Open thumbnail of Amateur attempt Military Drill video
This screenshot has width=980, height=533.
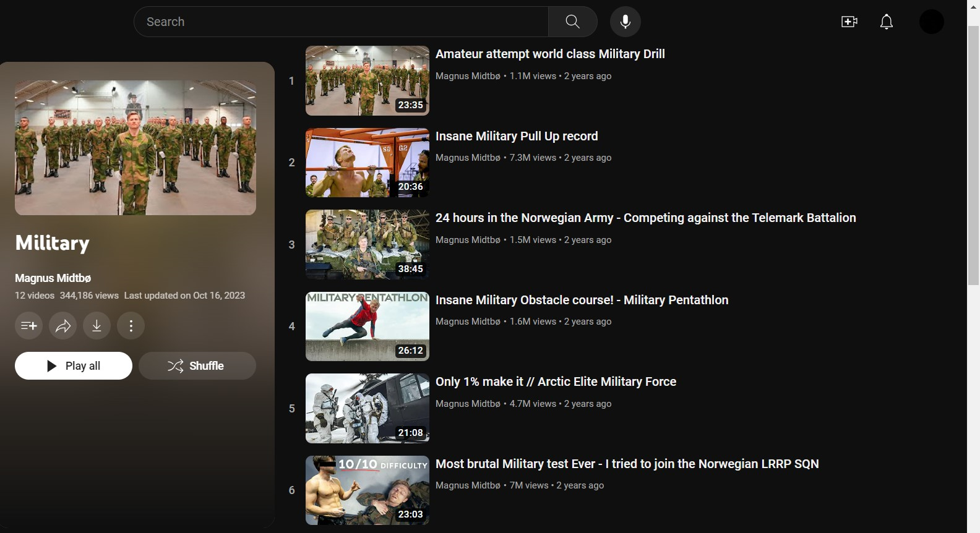(x=367, y=80)
